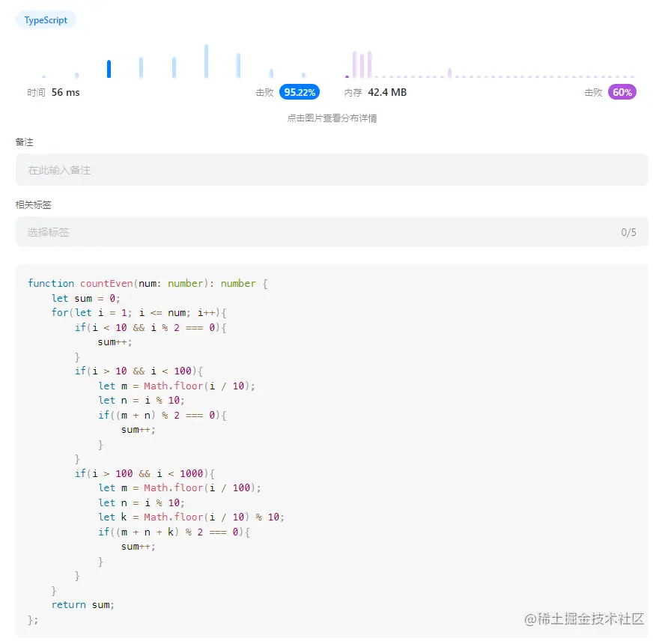The height and width of the screenshot is (644, 662).
Task: Click the 0/5 tag counter
Action: coord(628,232)
